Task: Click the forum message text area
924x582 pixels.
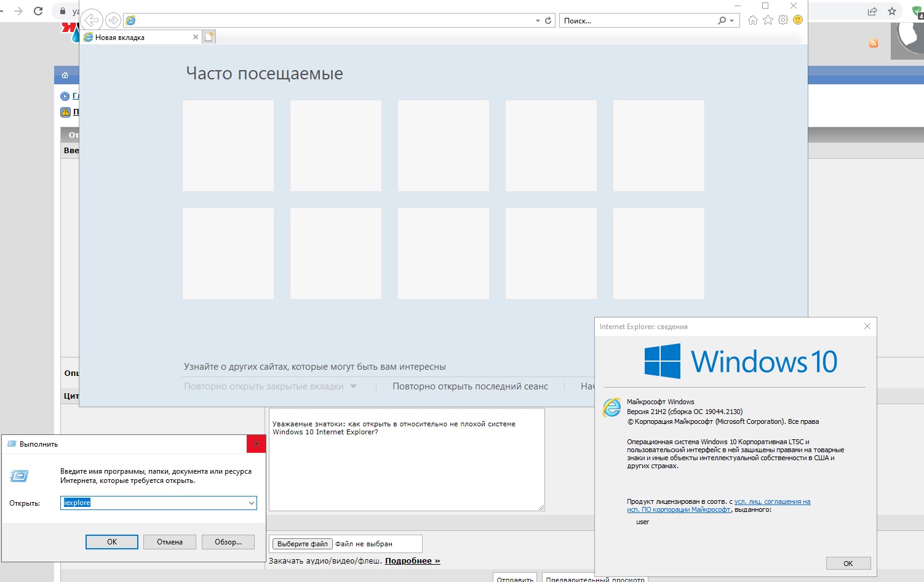Action: [x=407, y=460]
